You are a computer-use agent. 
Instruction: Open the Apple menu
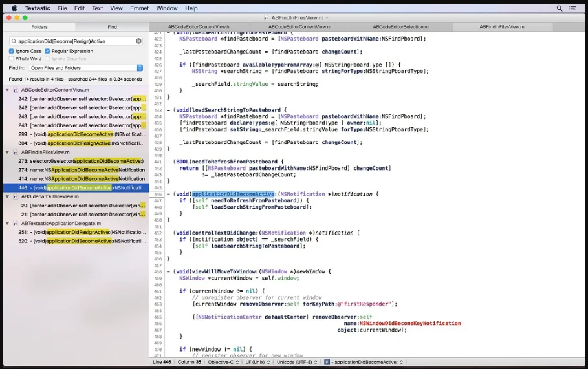click(14, 8)
